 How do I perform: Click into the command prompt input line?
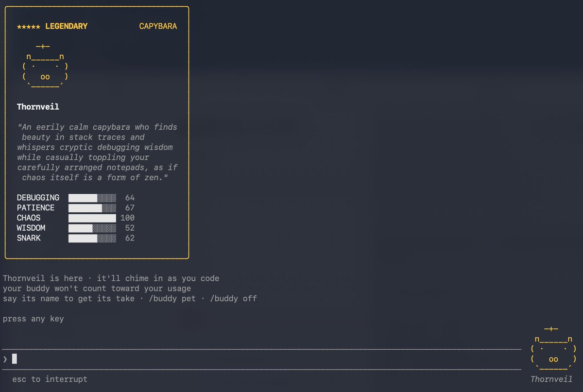point(261,359)
